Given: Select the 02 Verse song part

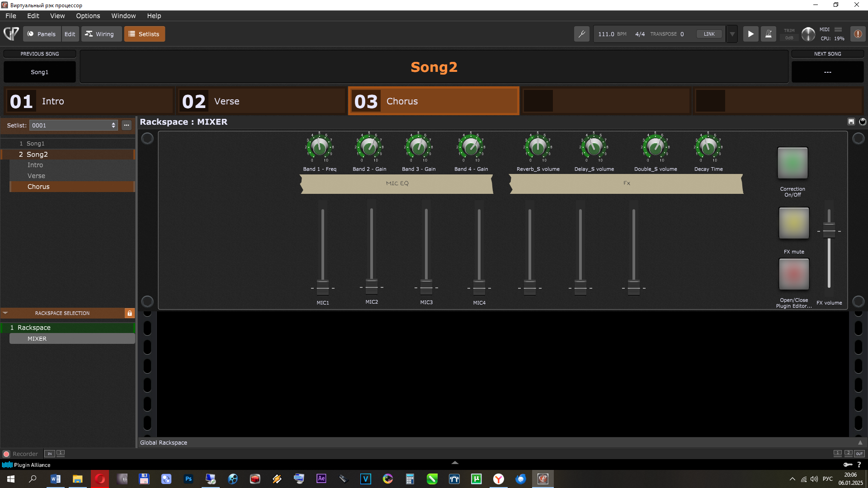Looking at the screenshot, I should [261, 101].
